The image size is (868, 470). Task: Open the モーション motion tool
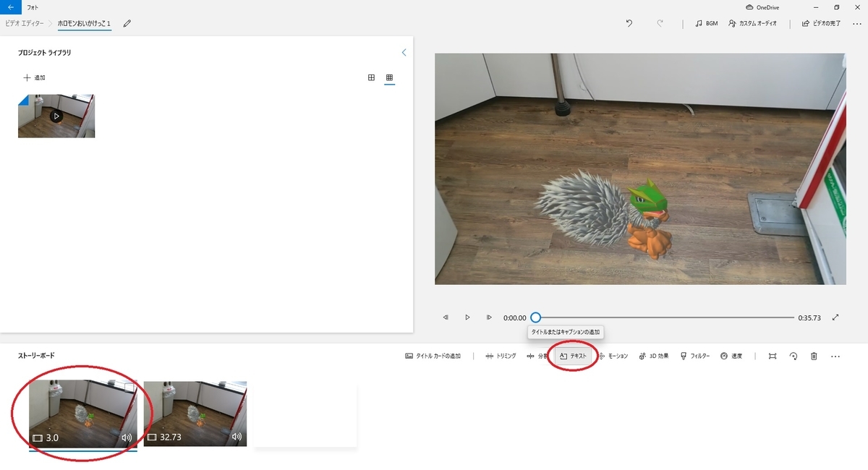click(613, 356)
